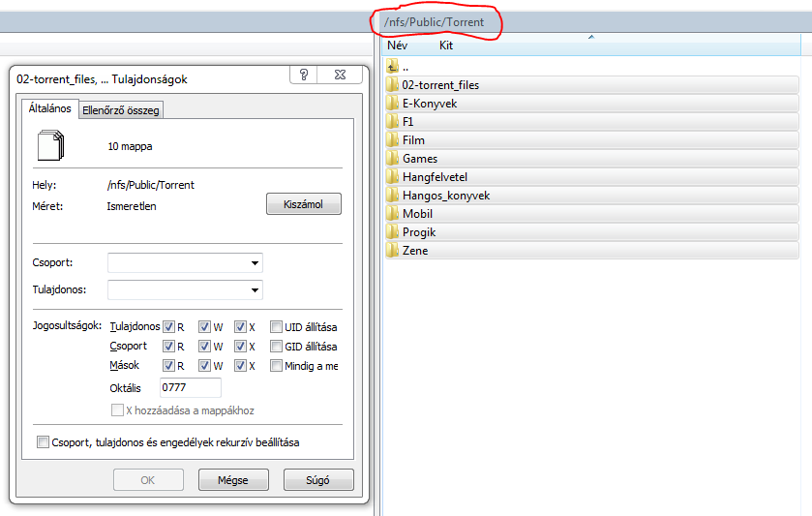Select the Film folder name
Viewport: 812px width, 516px height.
click(x=413, y=139)
